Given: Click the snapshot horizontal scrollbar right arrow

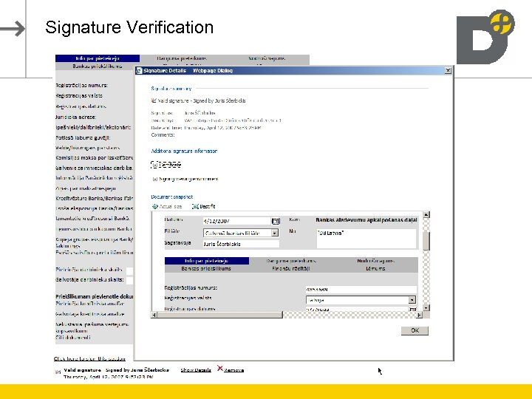Looking at the screenshot, I should click(420, 315).
